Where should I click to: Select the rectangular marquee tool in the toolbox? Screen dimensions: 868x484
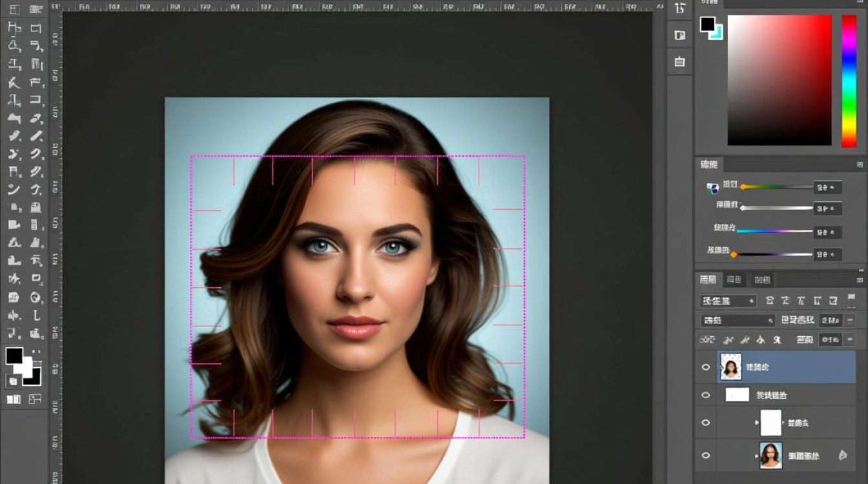tap(36, 28)
